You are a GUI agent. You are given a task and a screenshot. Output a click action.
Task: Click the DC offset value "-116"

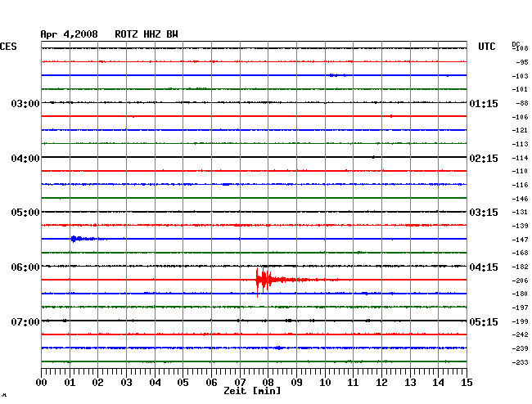coord(520,185)
